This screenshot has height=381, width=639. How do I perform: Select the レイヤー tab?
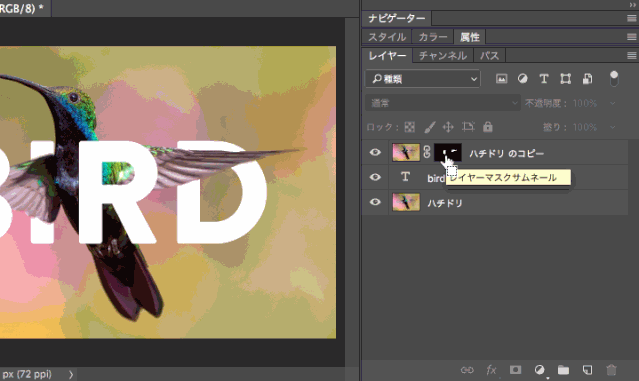pyautogui.click(x=387, y=55)
